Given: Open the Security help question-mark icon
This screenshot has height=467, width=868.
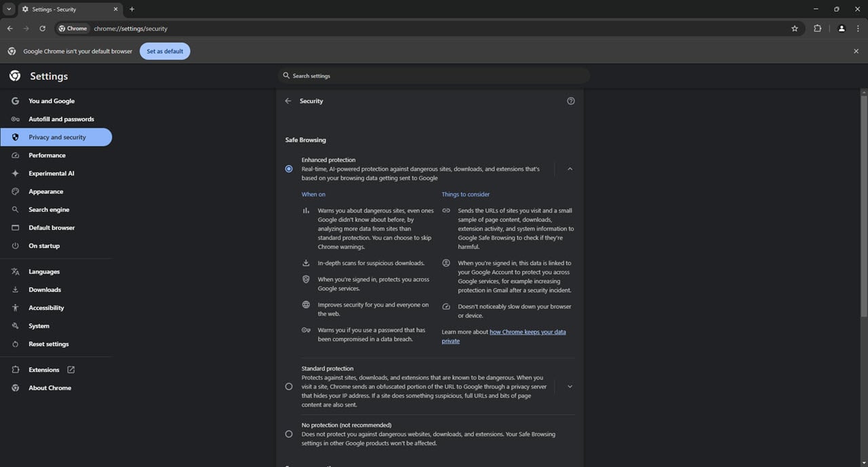Looking at the screenshot, I should [x=570, y=101].
